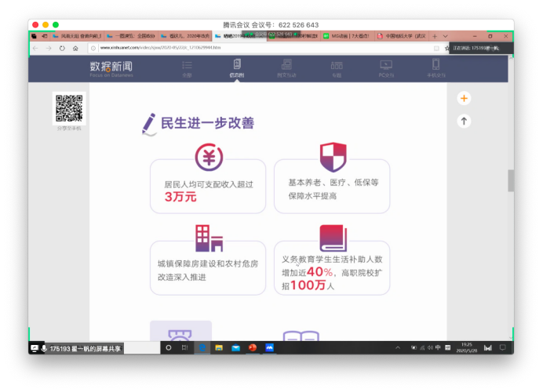This screenshot has height=392, width=543.
Task: Click the building housing icon
Action: 208,238
